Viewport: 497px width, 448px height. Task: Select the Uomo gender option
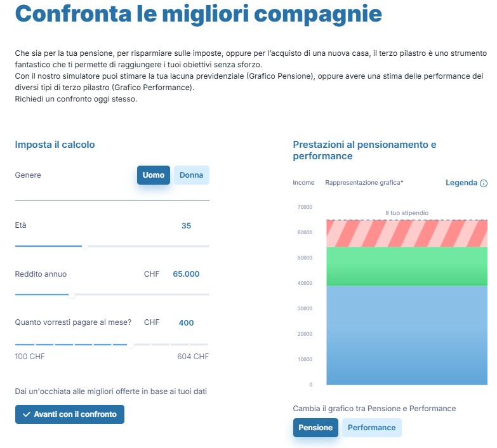pyautogui.click(x=154, y=175)
